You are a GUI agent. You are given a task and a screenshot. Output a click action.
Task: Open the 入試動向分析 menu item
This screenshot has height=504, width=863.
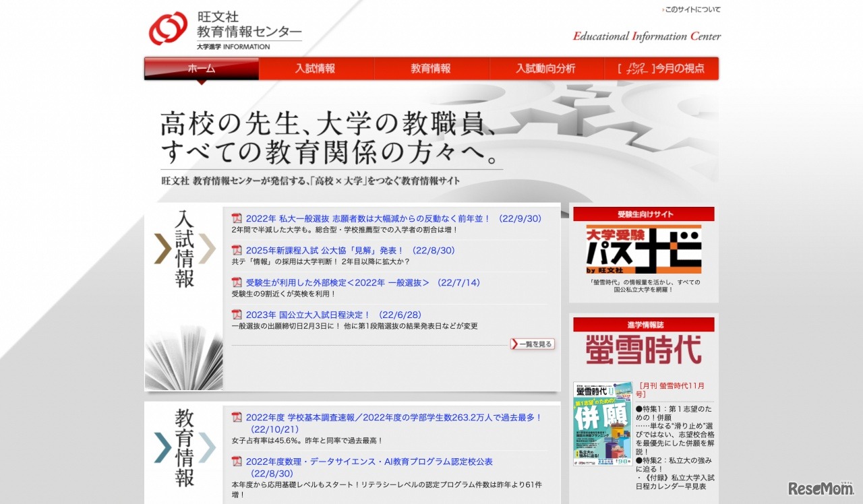coord(546,68)
